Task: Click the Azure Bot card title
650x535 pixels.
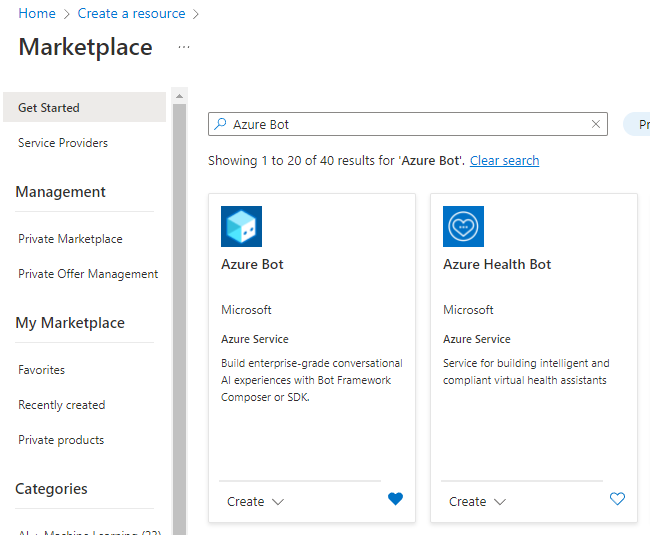Action: tap(252, 264)
